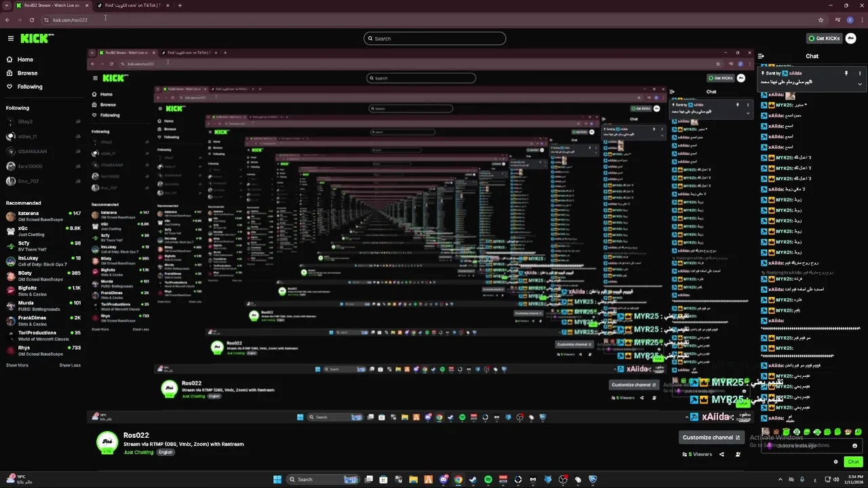Open the chat settings gear

pos(835,462)
